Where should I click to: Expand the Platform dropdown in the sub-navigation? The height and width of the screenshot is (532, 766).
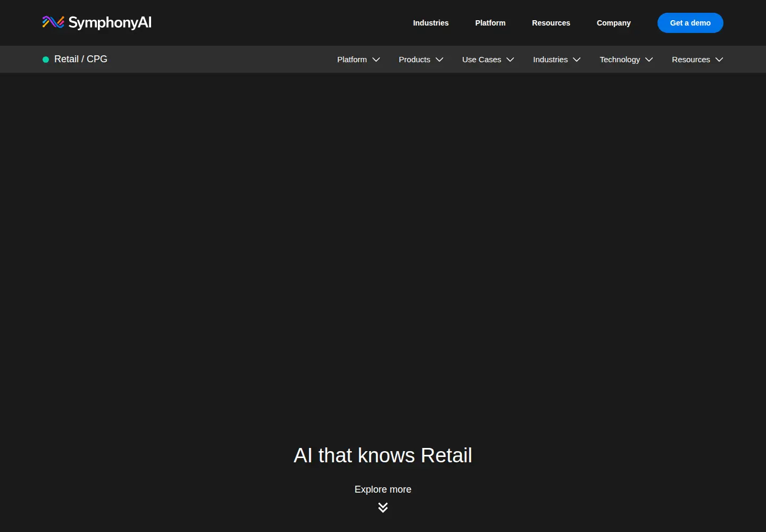(x=359, y=60)
